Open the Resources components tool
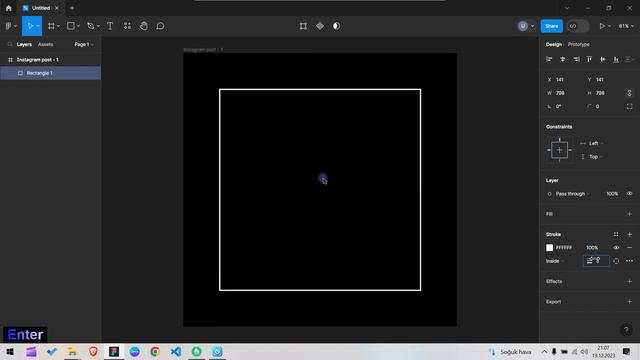 (127, 26)
